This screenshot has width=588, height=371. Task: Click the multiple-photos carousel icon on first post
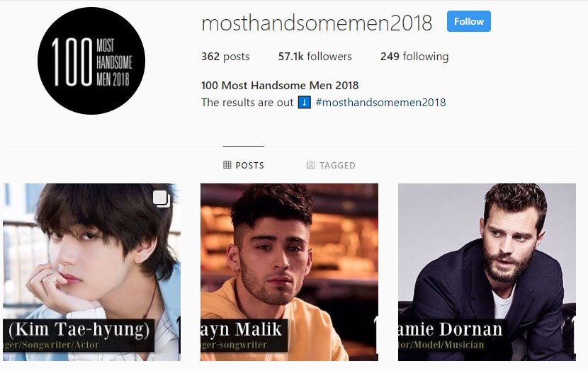162,199
